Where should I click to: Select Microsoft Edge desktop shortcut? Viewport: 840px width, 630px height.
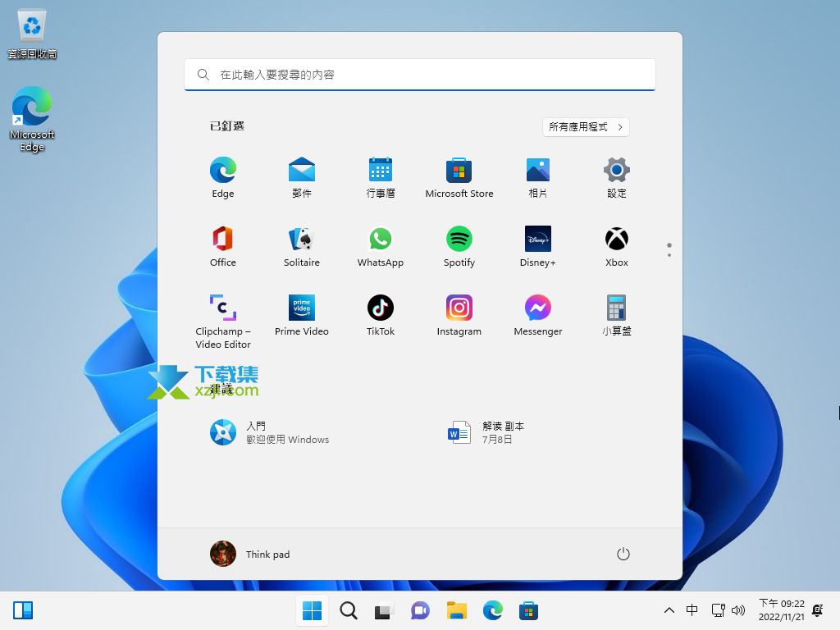(x=32, y=119)
